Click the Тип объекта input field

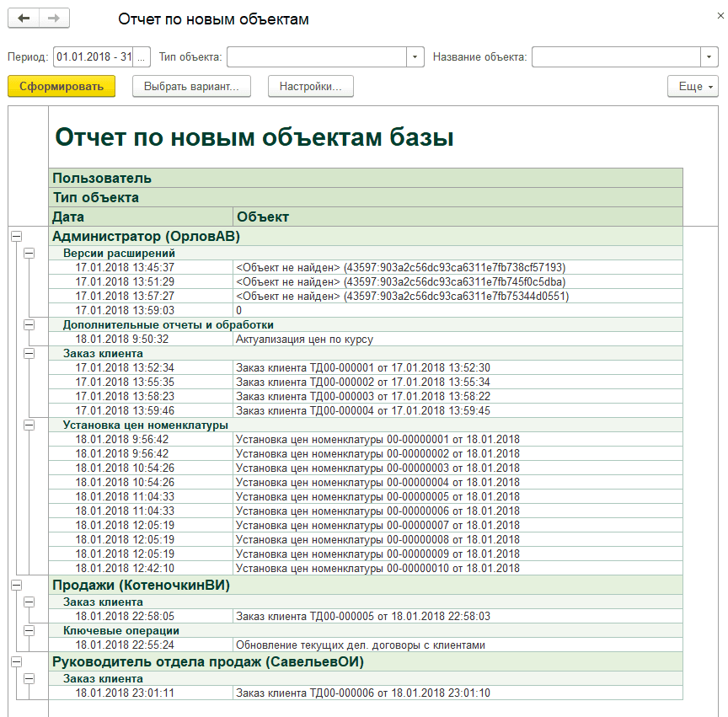tap(317, 57)
